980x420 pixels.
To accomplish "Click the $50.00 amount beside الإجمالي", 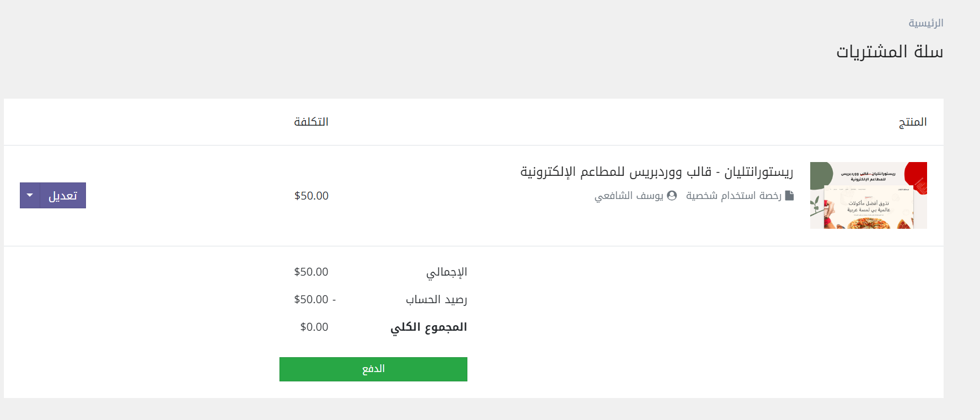I will [x=311, y=272].
